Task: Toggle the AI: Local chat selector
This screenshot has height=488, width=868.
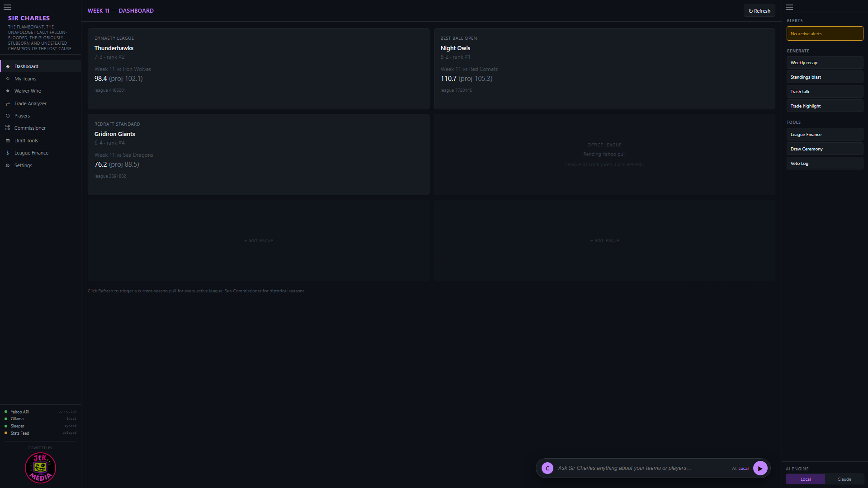Action: (740, 468)
